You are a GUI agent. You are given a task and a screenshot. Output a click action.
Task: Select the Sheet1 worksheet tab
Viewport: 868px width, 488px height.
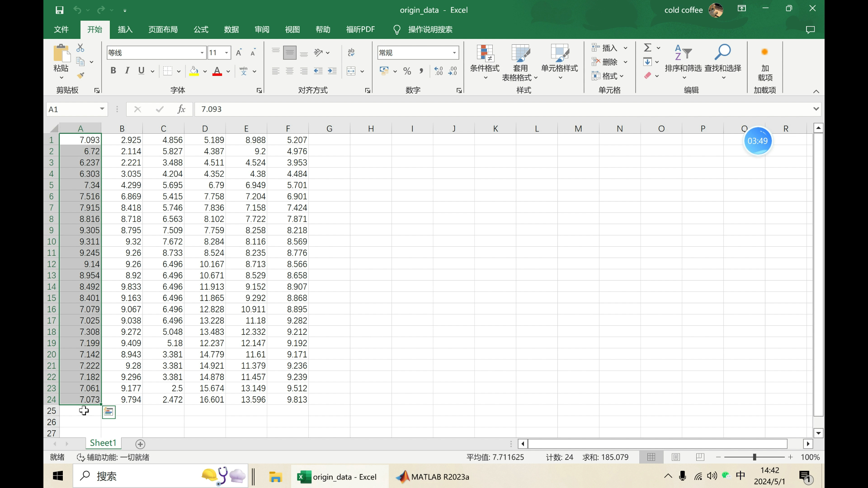(x=103, y=443)
